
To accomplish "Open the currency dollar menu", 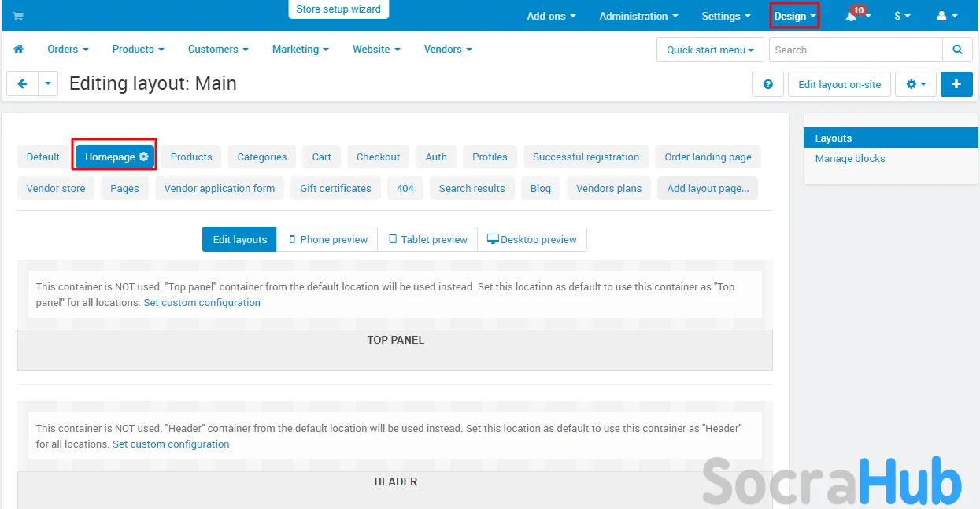I will (902, 16).
